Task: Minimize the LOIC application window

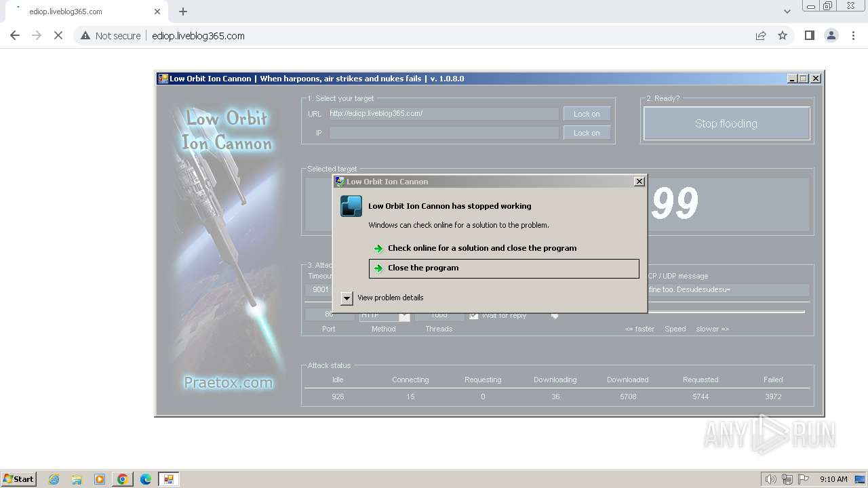Action: pyautogui.click(x=792, y=79)
